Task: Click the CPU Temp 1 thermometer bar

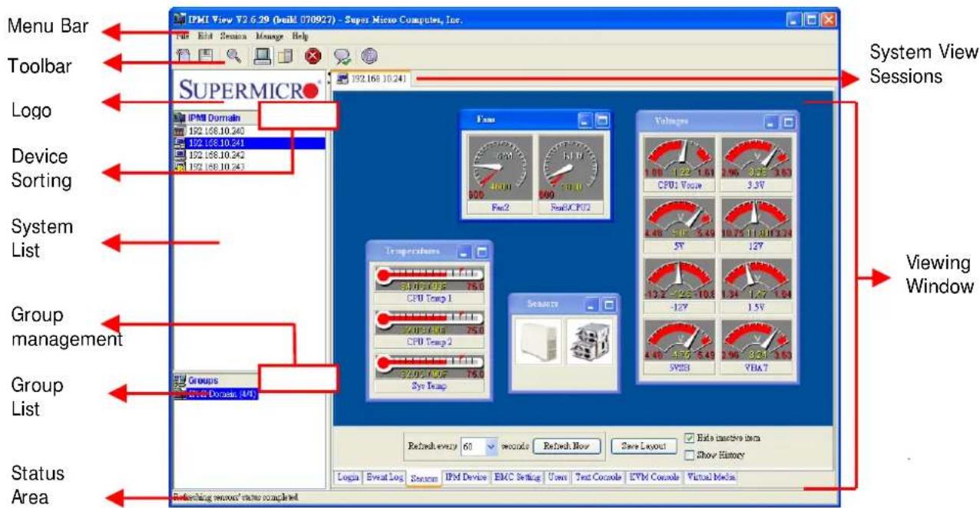Action: (429, 279)
